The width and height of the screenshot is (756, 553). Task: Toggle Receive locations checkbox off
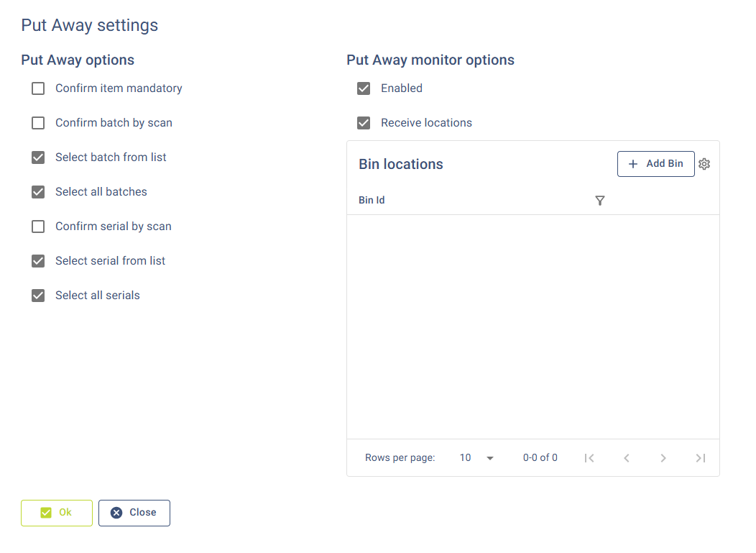pyautogui.click(x=364, y=123)
